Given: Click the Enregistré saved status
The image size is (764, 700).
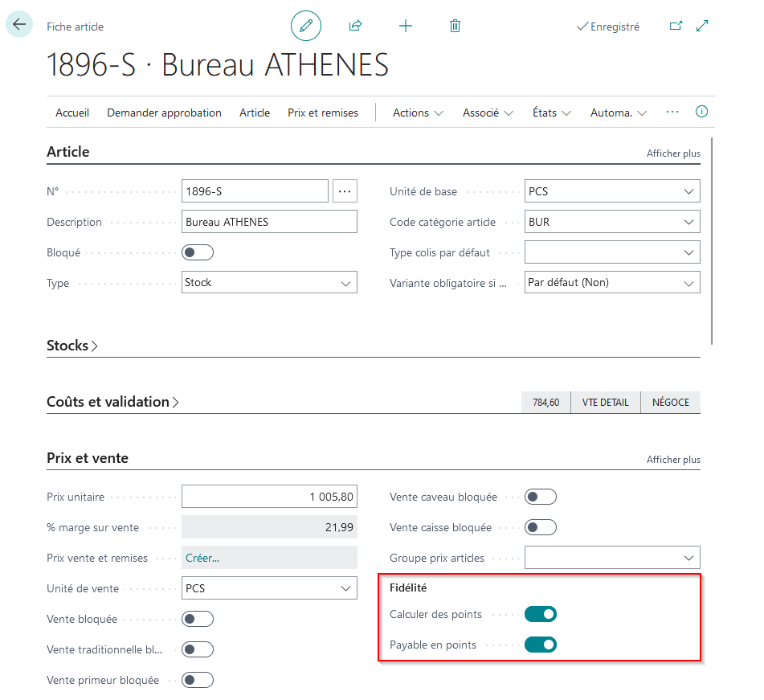Looking at the screenshot, I should coord(608,27).
